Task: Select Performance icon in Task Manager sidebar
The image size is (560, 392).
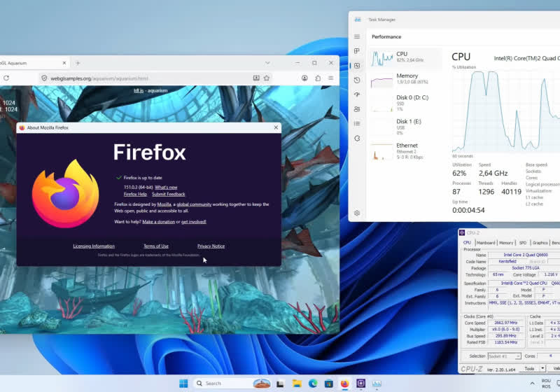Action: coord(357,66)
